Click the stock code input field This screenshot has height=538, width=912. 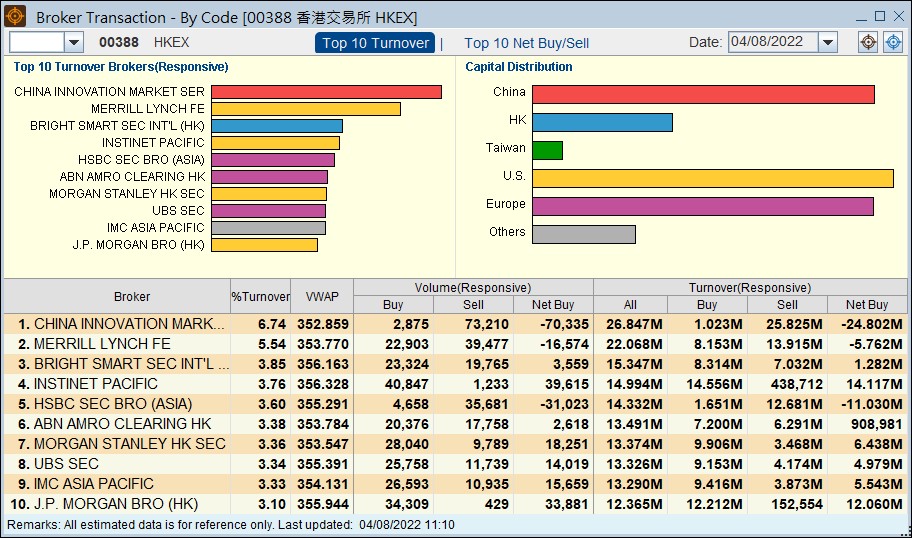point(37,42)
